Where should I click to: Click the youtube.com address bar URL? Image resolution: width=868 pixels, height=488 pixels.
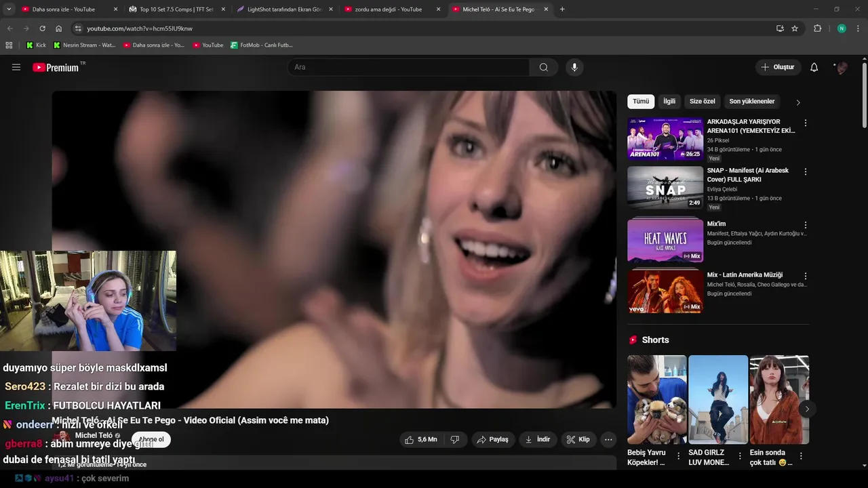[x=140, y=28]
